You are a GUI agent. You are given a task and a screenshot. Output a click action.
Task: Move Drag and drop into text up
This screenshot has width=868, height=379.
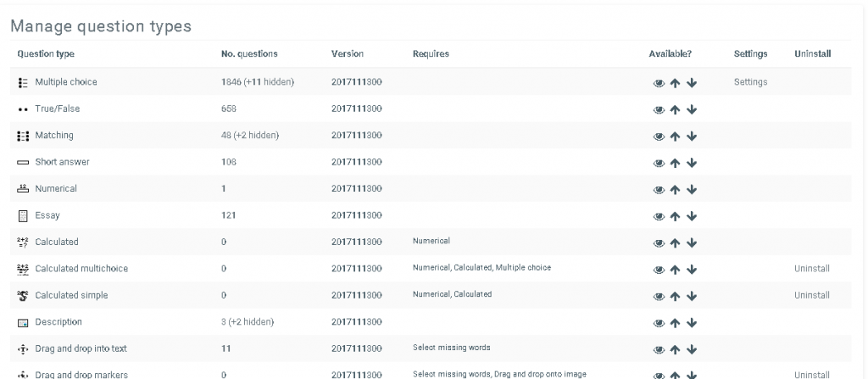675,349
